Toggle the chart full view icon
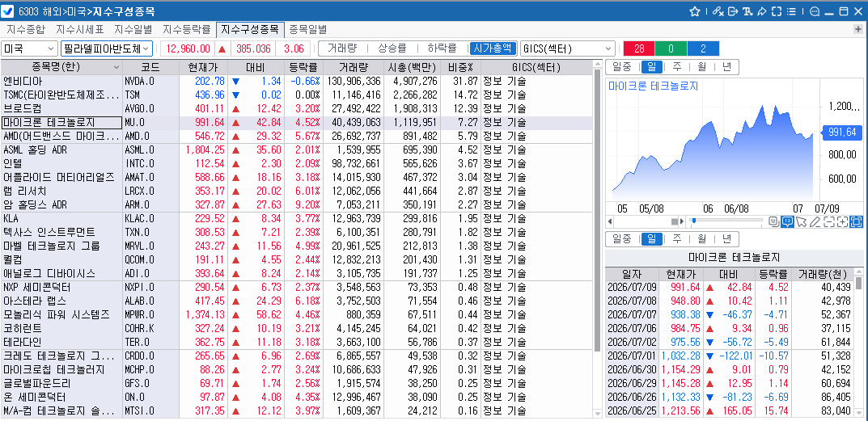 pyautogui.click(x=857, y=222)
